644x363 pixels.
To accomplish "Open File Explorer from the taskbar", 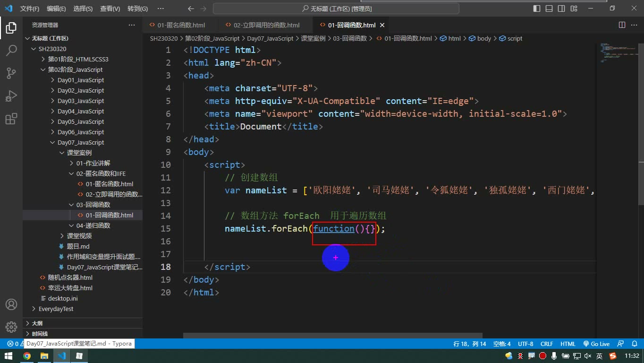I will [x=44, y=356].
